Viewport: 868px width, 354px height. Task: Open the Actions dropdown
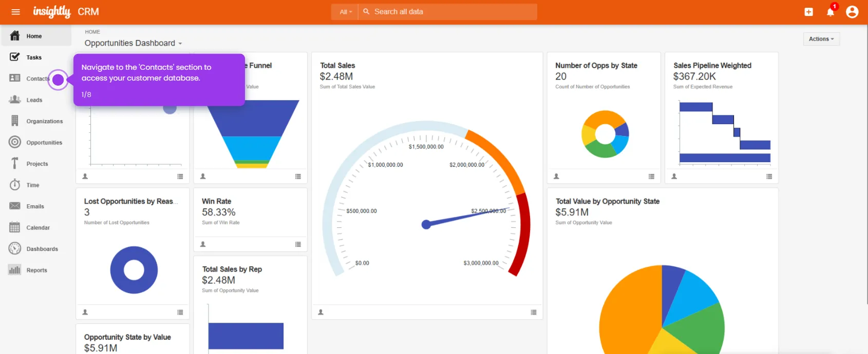(x=821, y=39)
